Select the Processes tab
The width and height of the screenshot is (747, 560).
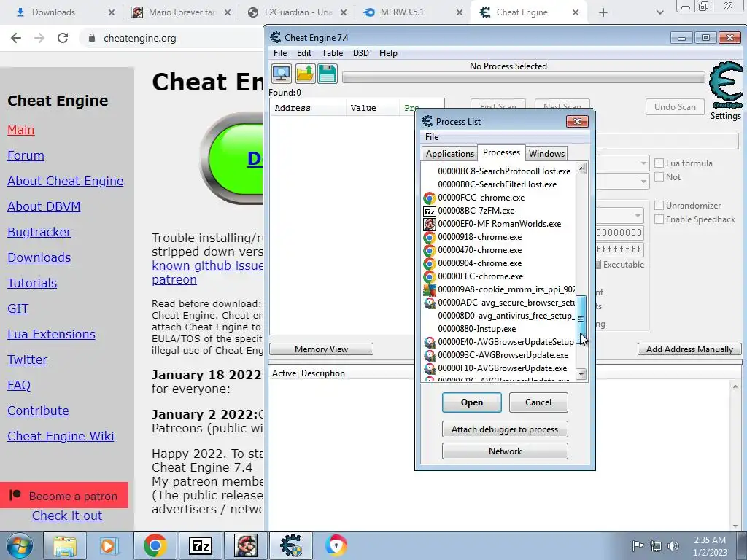pos(501,152)
